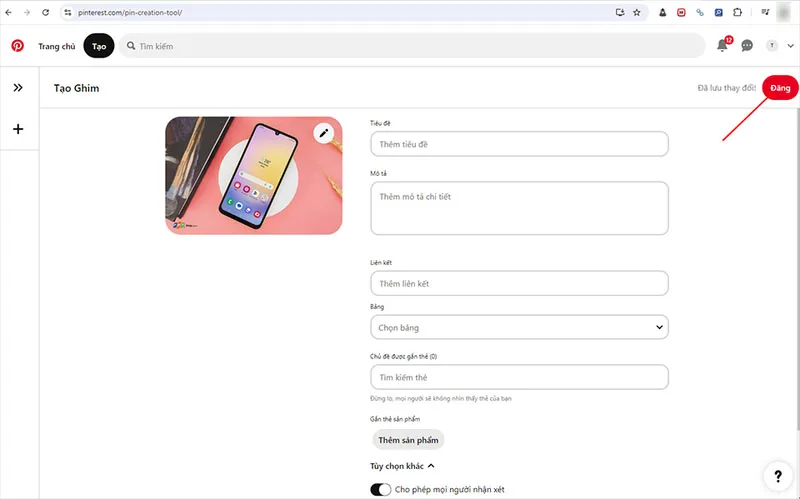Open the help question mark button
This screenshot has height=499, width=800.
[778, 476]
